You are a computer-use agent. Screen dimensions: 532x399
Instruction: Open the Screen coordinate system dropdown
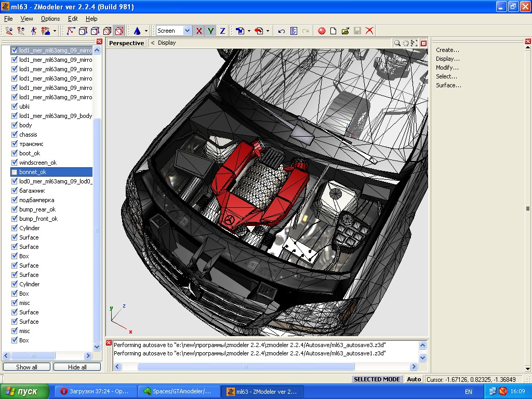(x=187, y=31)
